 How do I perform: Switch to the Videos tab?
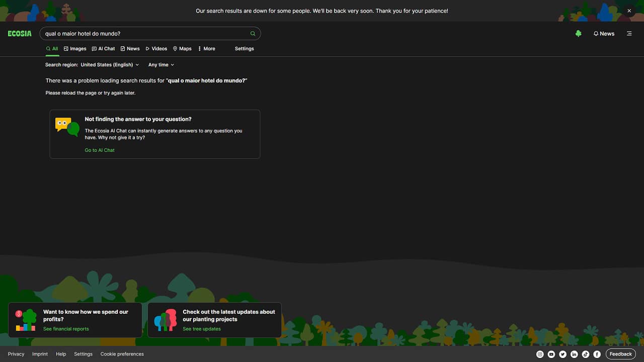(x=156, y=49)
